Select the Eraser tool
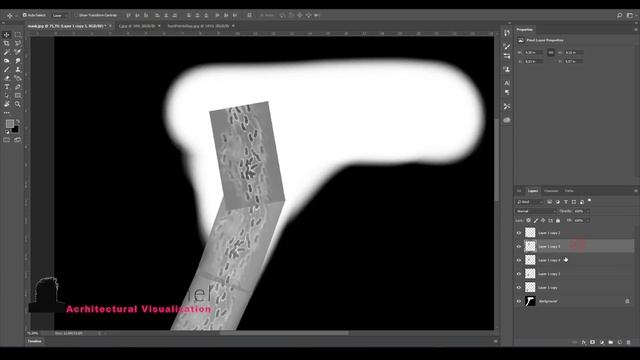640x360 pixels. (7, 78)
